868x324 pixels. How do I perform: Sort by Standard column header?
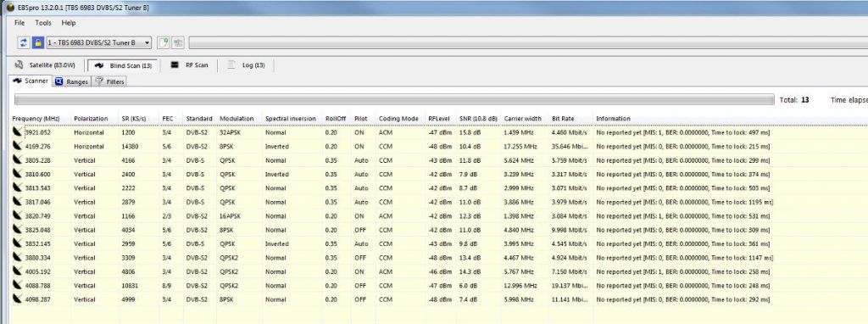199,119
